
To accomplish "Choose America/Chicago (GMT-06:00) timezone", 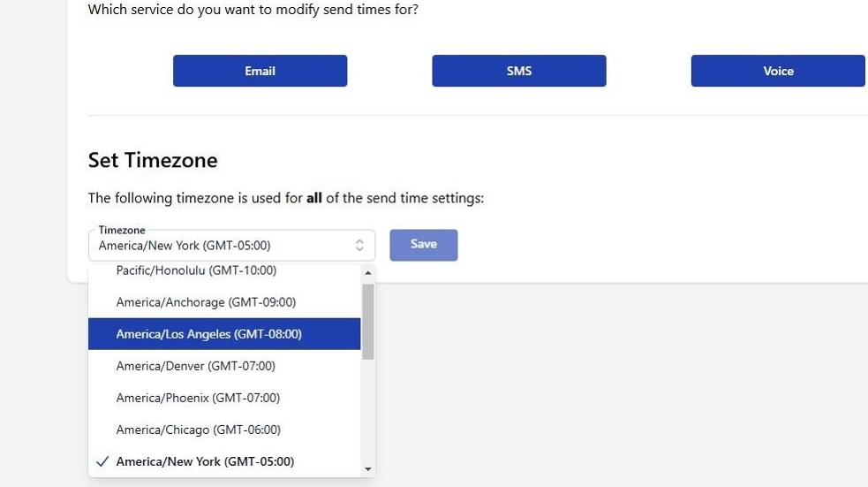I will [x=198, y=430].
